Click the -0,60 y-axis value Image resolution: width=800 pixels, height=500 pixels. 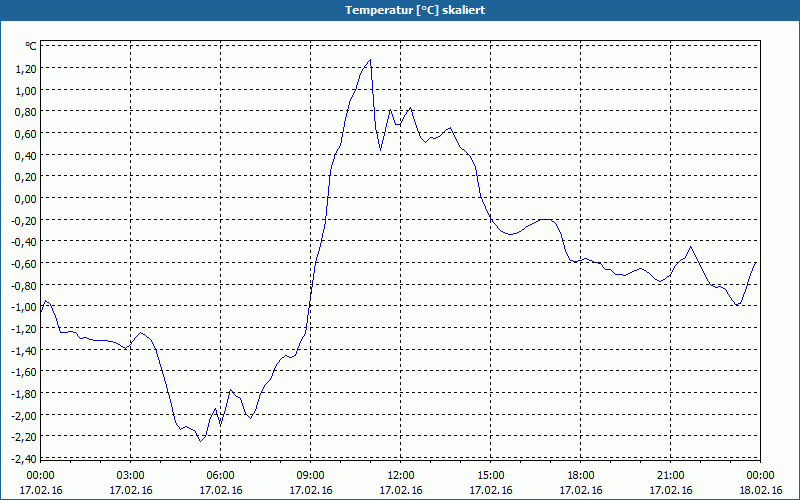pos(24,263)
